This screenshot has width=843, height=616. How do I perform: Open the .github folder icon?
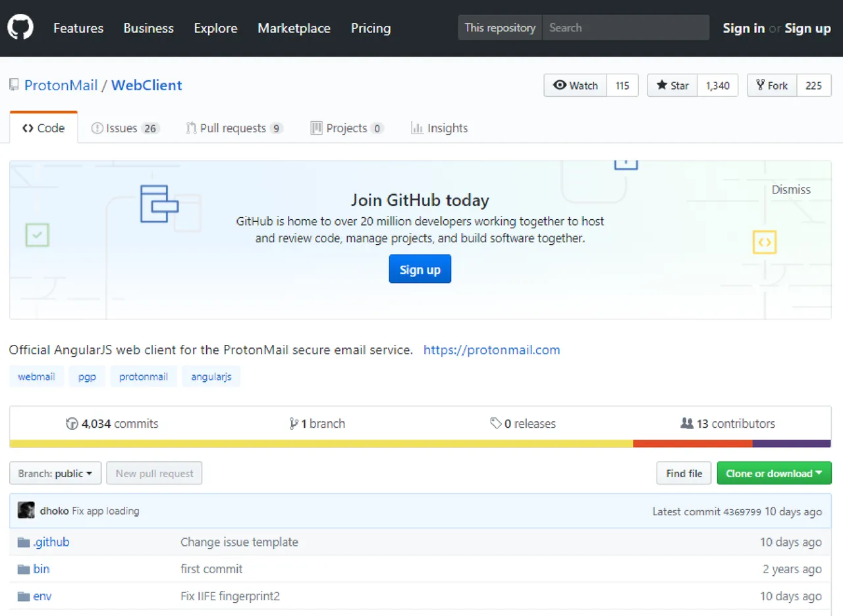click(x=24, y=542)
